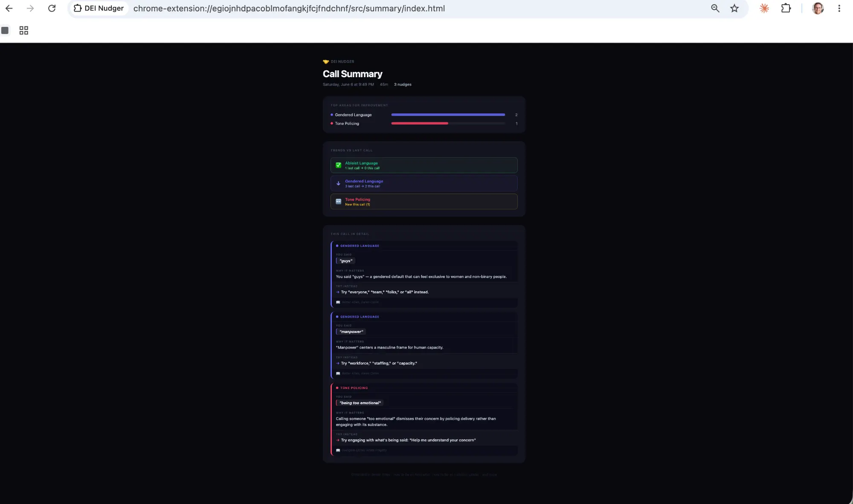
Task: Open the Extensions puzzle piece menu
Action: coord(786,9)
